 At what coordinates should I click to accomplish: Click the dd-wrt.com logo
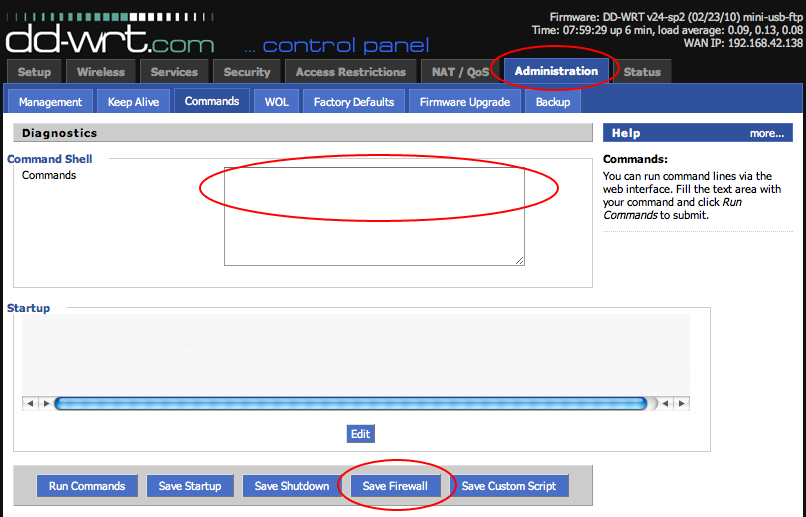(109, 38)
